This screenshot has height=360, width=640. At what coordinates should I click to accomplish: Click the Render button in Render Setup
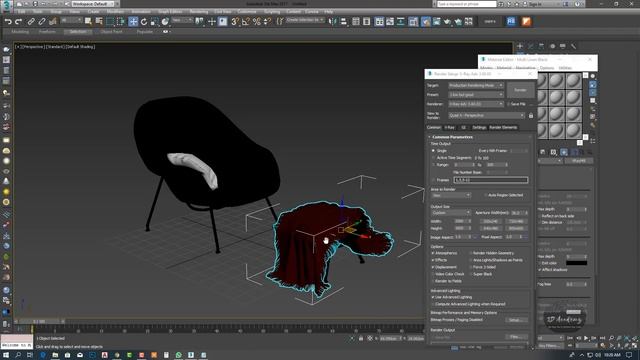(x=520, y=90)
